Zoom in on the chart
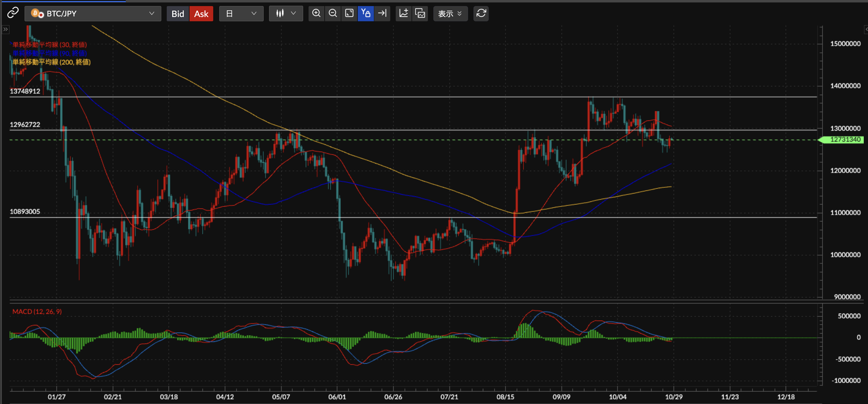Screen dimensions: 868x404 pyautogui.click(x=316, y=13)
